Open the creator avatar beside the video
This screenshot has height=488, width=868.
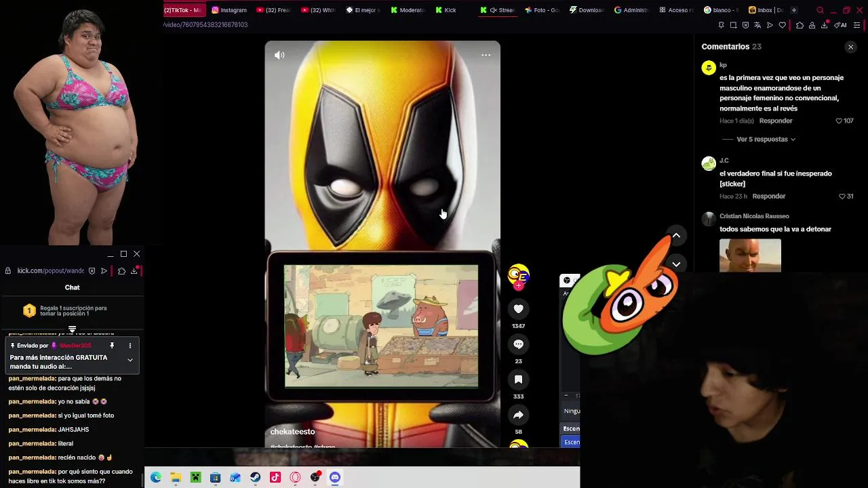tap(518, 274)
